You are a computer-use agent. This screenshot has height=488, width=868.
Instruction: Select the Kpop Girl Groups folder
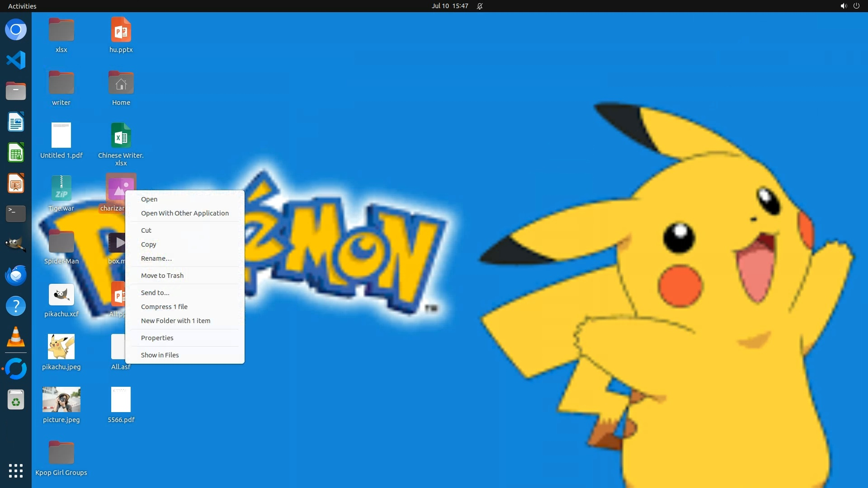(x=61, y=453)
